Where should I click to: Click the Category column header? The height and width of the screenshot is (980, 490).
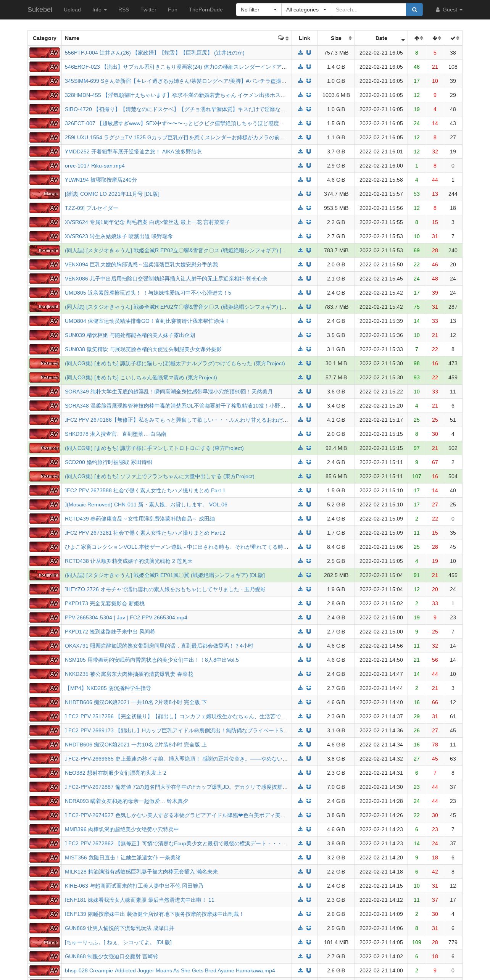click(x=45, y=38)
